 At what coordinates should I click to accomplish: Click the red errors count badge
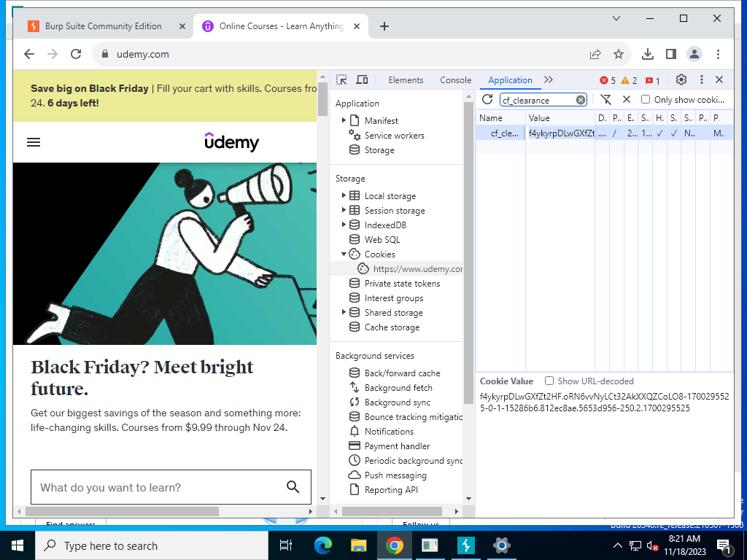pyautogui.click(x=608, y=80)
